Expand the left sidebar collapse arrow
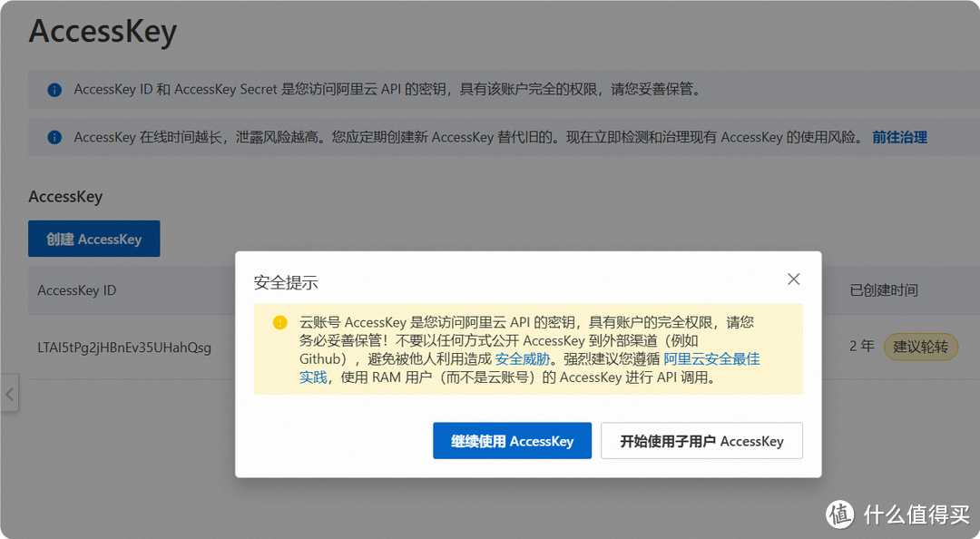980x539 pixels. [9, 394]
